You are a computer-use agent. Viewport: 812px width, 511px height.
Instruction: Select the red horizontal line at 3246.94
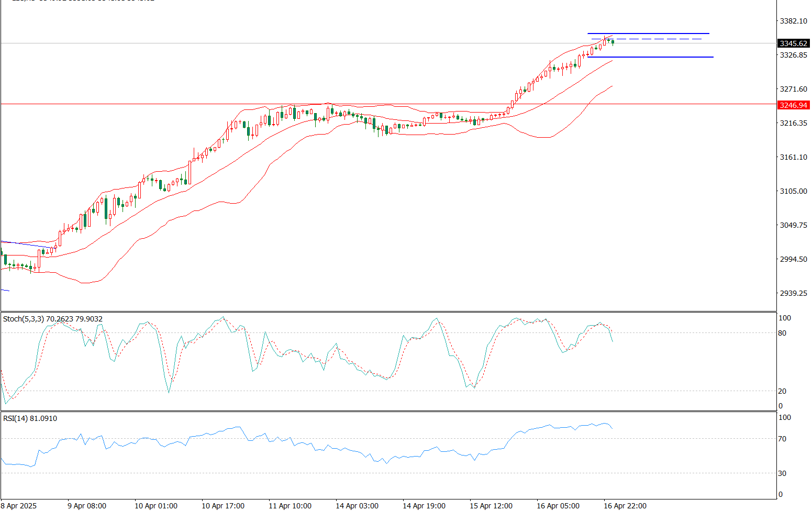pyautogui.click(x=157, y=104)
